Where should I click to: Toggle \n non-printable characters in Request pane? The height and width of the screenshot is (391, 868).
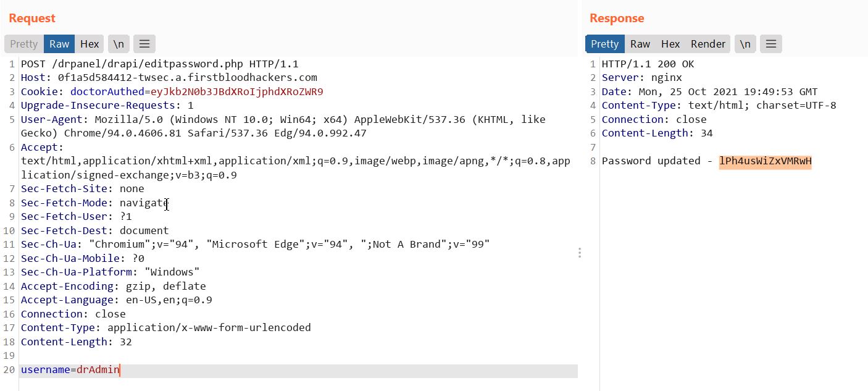pos(118,44)
